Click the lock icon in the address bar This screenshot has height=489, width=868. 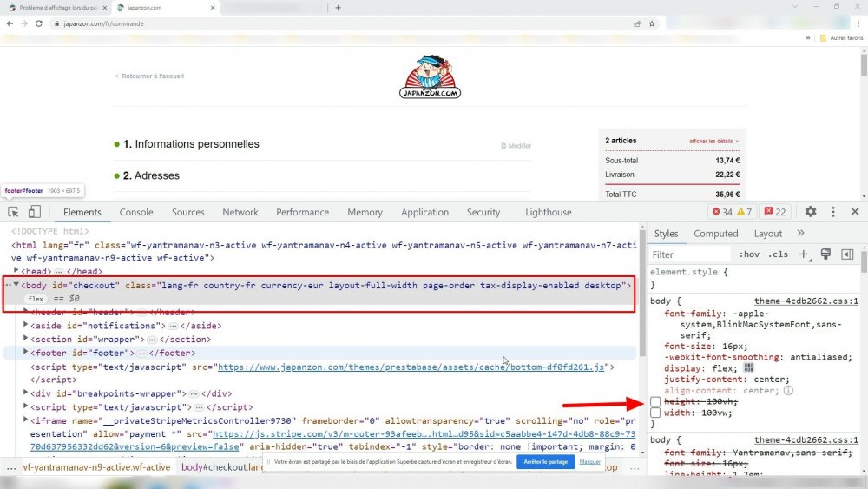coord(56,23)
